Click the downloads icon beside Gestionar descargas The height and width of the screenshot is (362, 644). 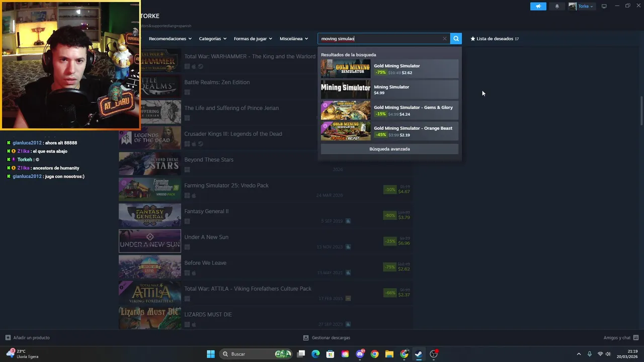[306, 338]
